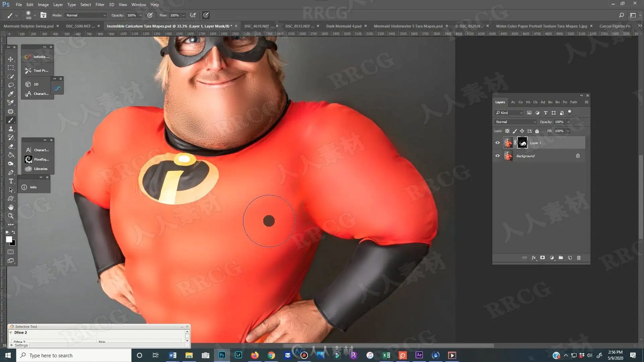This screenshot has height=362, width=644.
Task: Select the Pen tool
Action: [11, 172]
